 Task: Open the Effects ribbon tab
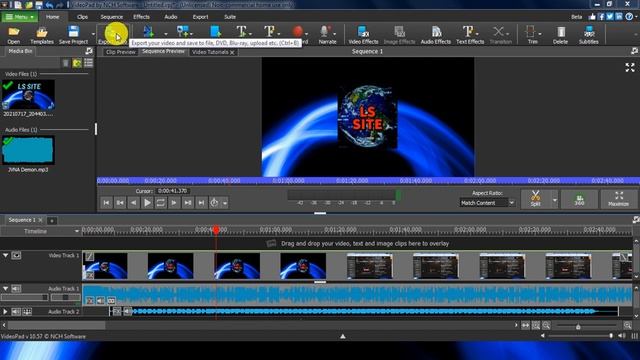click(x=141, y=17)
